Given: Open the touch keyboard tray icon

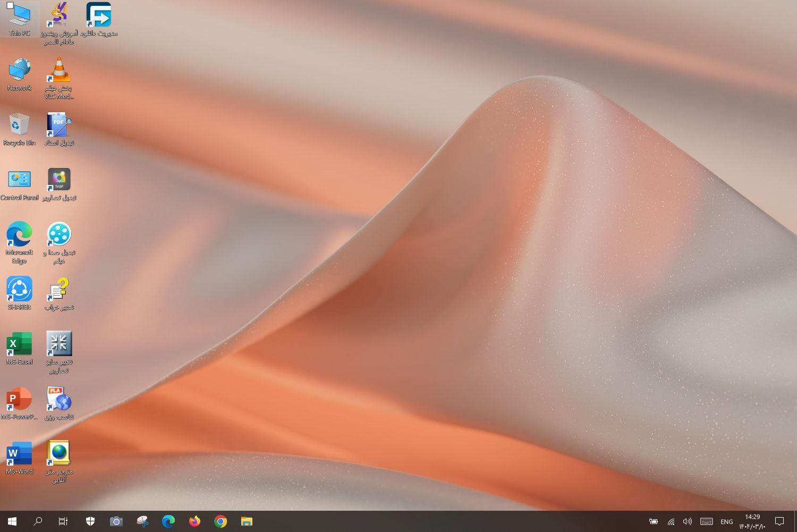Looking at the screenshot, I should point(706,521).
